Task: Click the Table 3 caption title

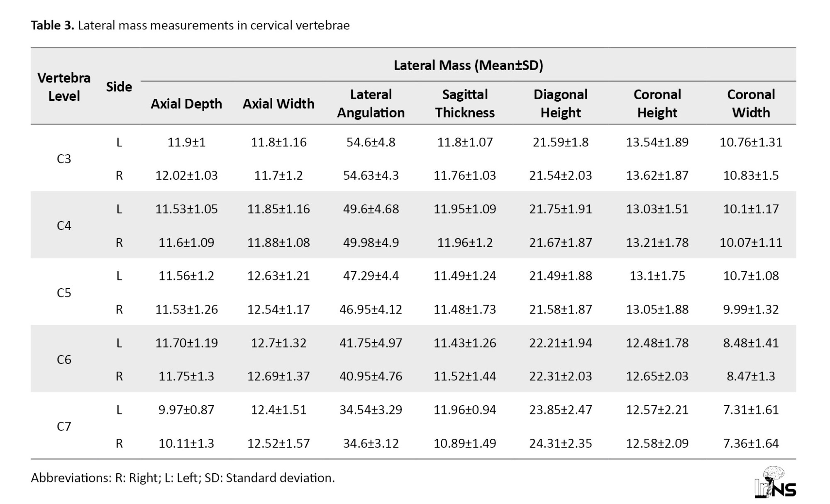Action: pos(190,25)
